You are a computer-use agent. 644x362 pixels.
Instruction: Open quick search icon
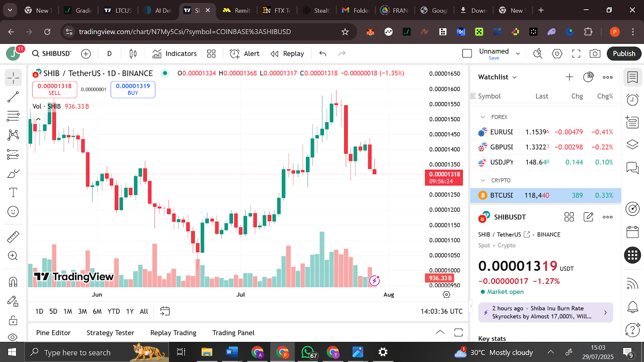pos(538,53)
